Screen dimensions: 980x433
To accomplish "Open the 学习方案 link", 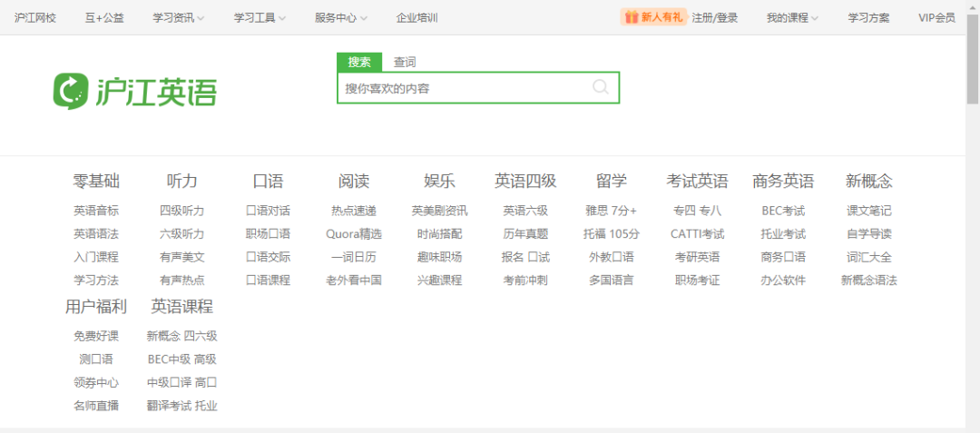I will click(x=868, y=18).
